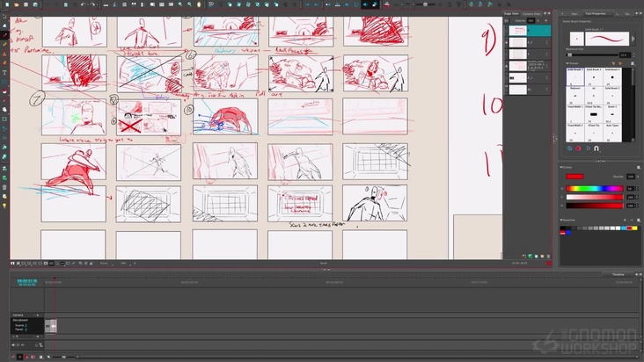Click the colour Opacity value field
This screenshot has width=644, height=362.
pos(631,177)
